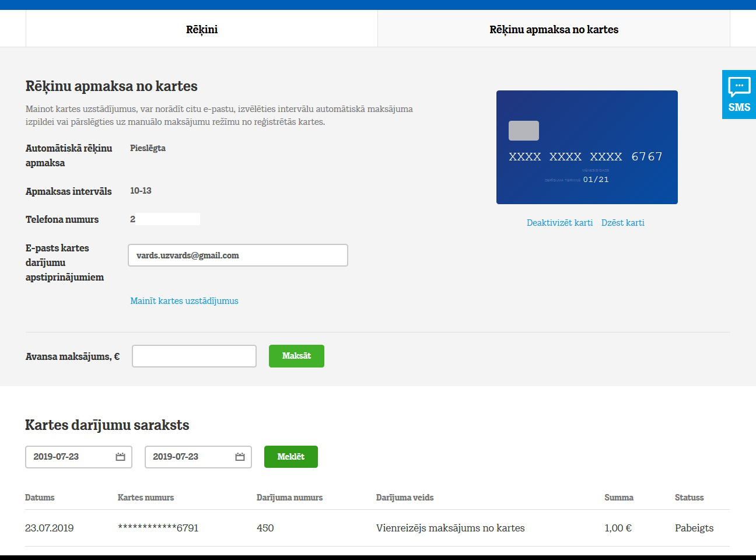Click the Datums column header
The width and height of the screenshot is (756, 560).
pos(40,498)
